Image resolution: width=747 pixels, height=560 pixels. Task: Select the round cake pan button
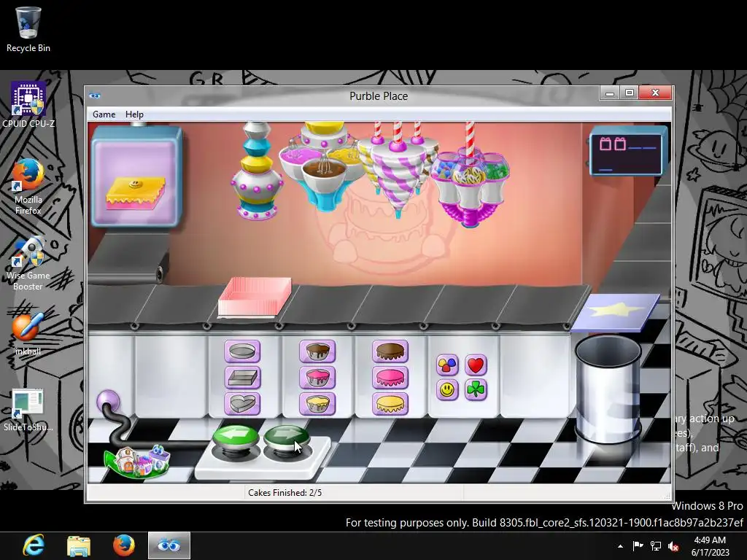tap(242, 351)
